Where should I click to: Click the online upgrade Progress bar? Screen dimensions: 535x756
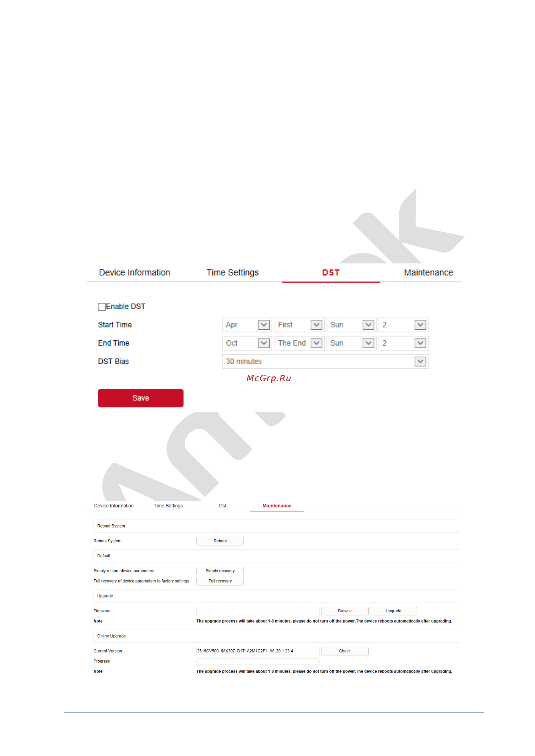coord(258,662)
